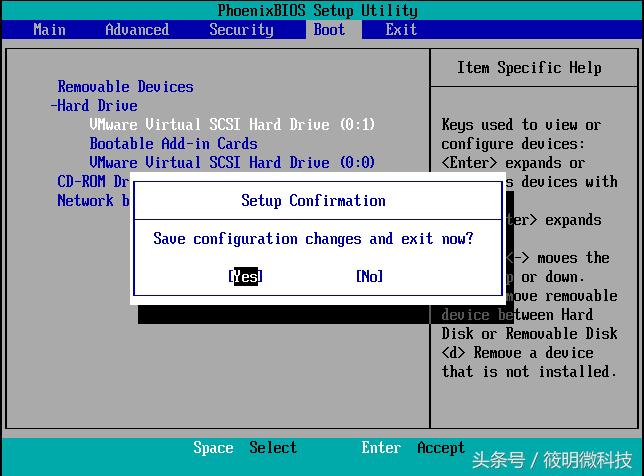
Task: Click the Enter Accept hint
Action: click(413, 448)
